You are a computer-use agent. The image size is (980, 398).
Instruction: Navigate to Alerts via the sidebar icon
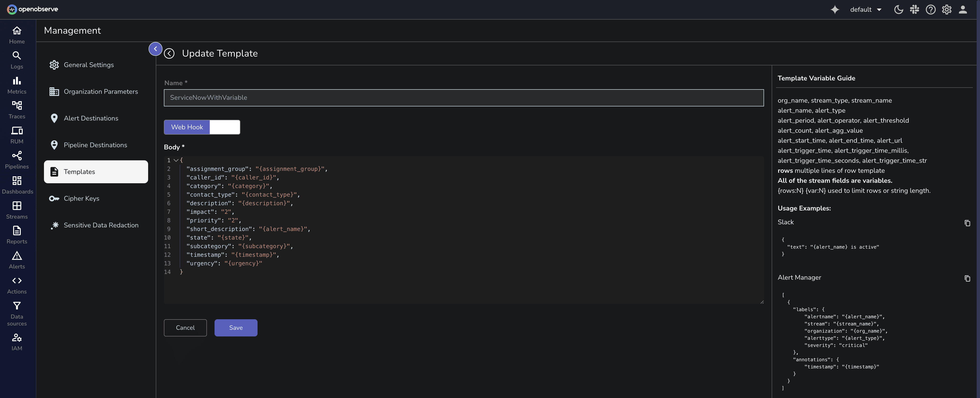[17, 260]
